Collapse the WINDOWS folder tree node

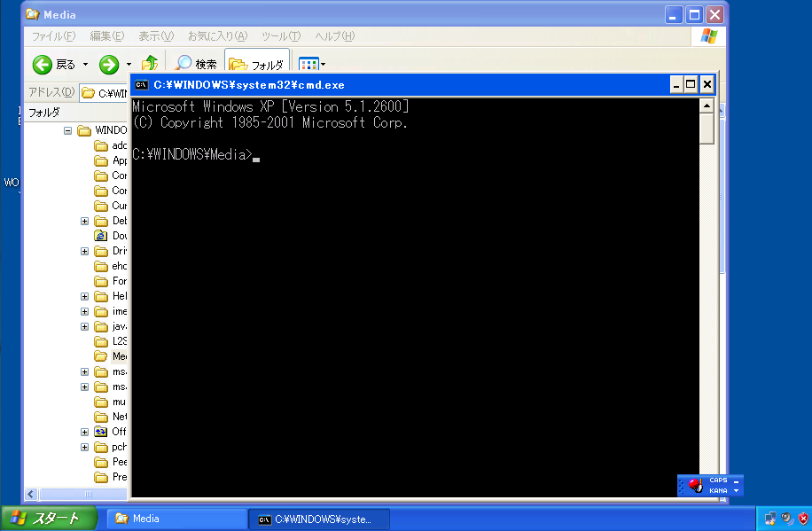[x=68, y=130]
